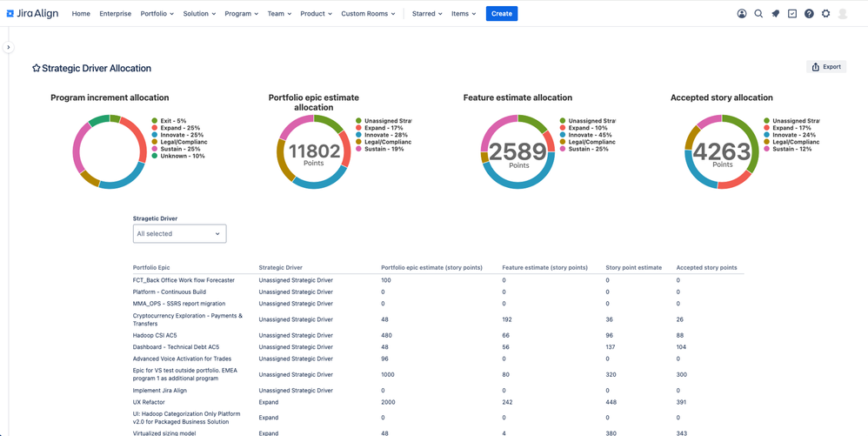Click the Innovate blue legend dot in Feature estimate
The width and height of the screenshot is (868, 436).
pyautogui.click(x=563, y=135)
